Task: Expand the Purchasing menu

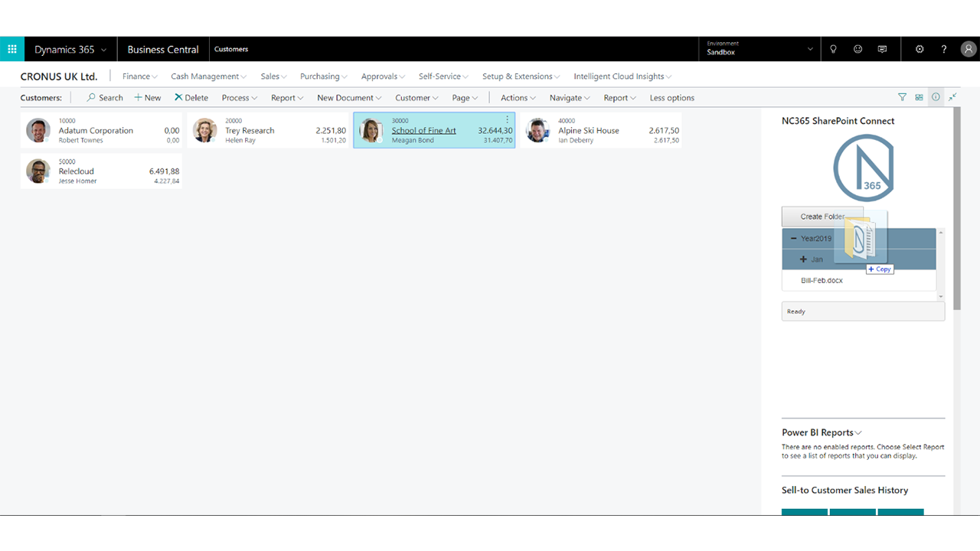Action: 324,77
